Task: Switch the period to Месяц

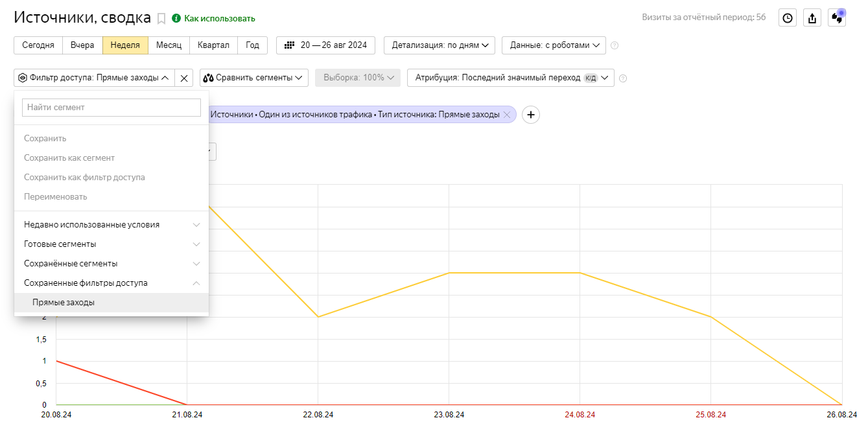Action: point(169,45)
